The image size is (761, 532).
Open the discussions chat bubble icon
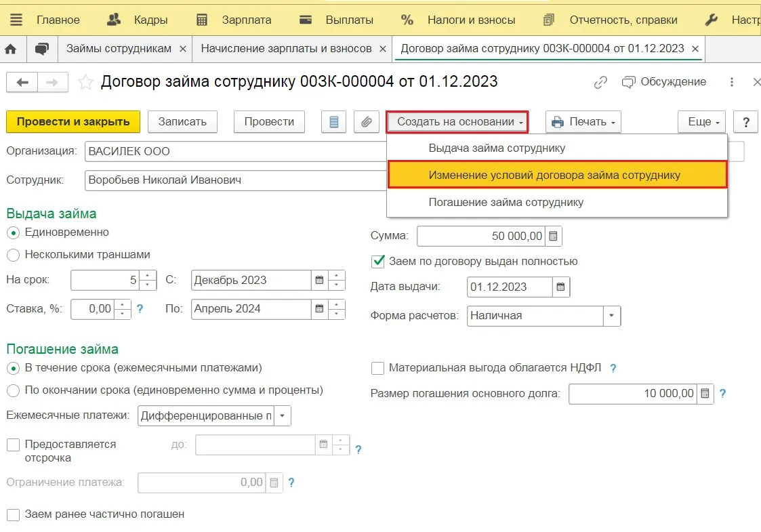42,49
